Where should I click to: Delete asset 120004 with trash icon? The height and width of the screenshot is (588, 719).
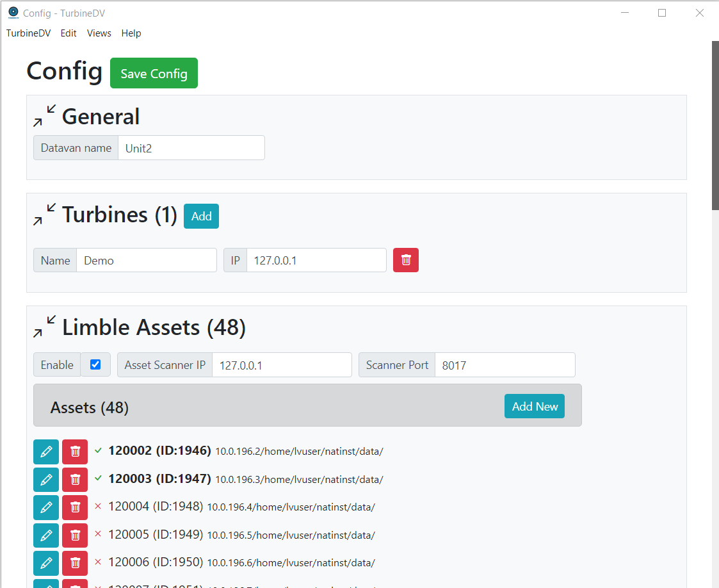(x=75, y=507)
